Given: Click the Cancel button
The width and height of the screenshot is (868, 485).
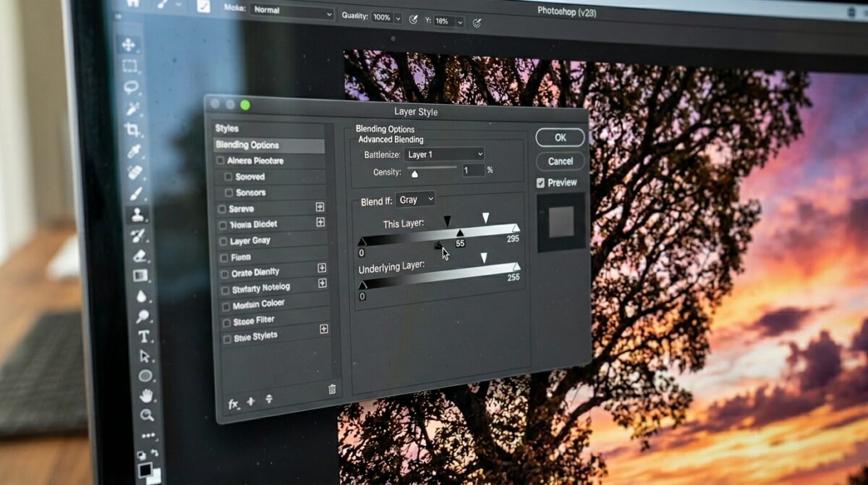Looking at the screenshot, I should (561, 161).
